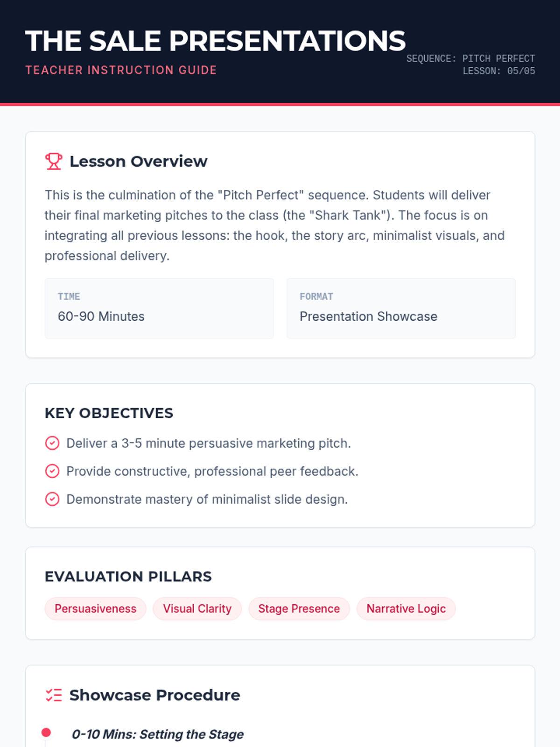This screenshot has height=747, width=560.
Task: Click the 60-90 Minutes time box
Action: coord(159,308)
